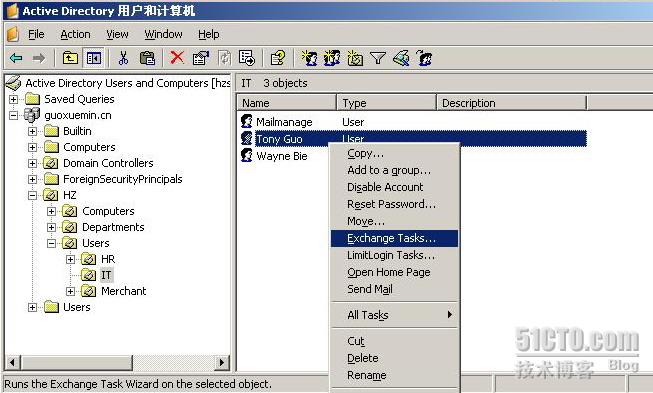The image size is (653, 393).
Task: Choose Exchange Tasks... from context menu
Action: [x=394, y=238]
